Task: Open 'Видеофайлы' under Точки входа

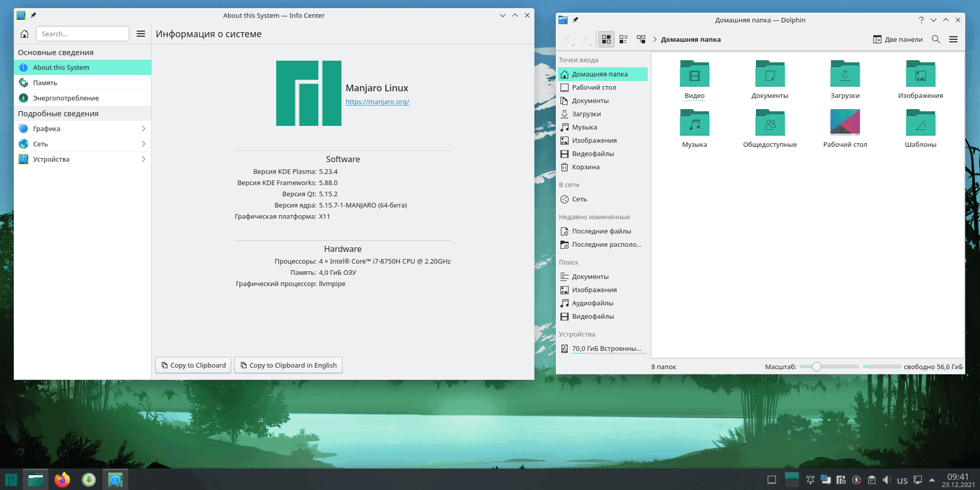Action: pyautogui.click(x=602, y=154)
